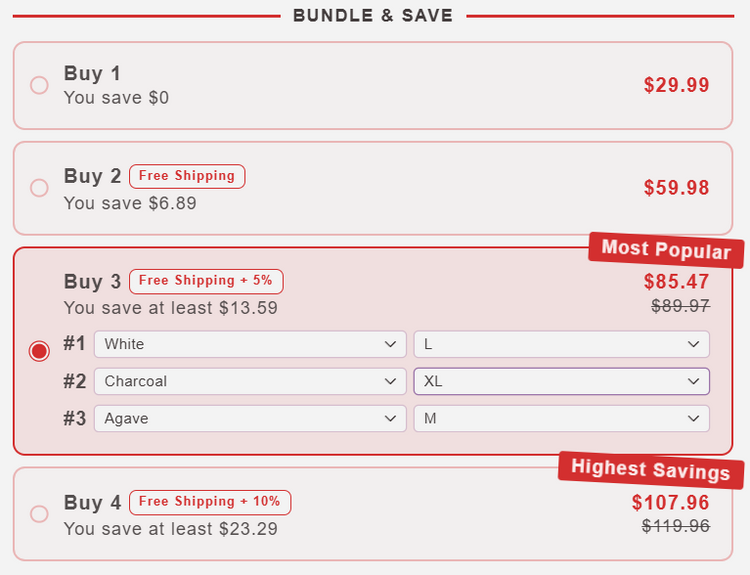Click the Highest Savings ribbon label
Viewport: 750px width, 575px height.
coord(651,469)
